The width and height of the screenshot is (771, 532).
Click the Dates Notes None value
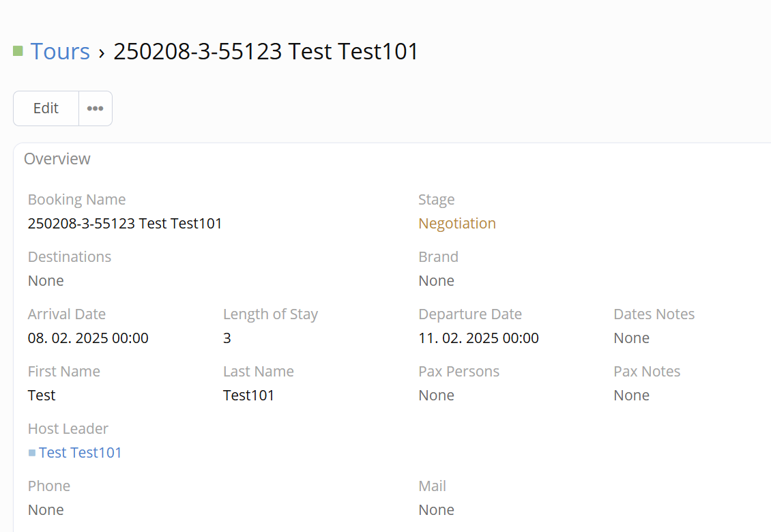tap(632, 338)
